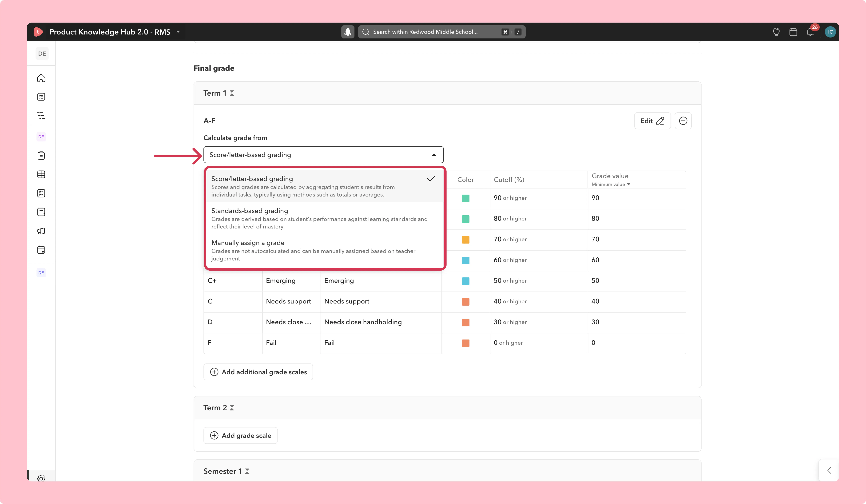Click the Toddle app logo
Image resolution: width=866 pixels, height=504 pixels.
38,32
